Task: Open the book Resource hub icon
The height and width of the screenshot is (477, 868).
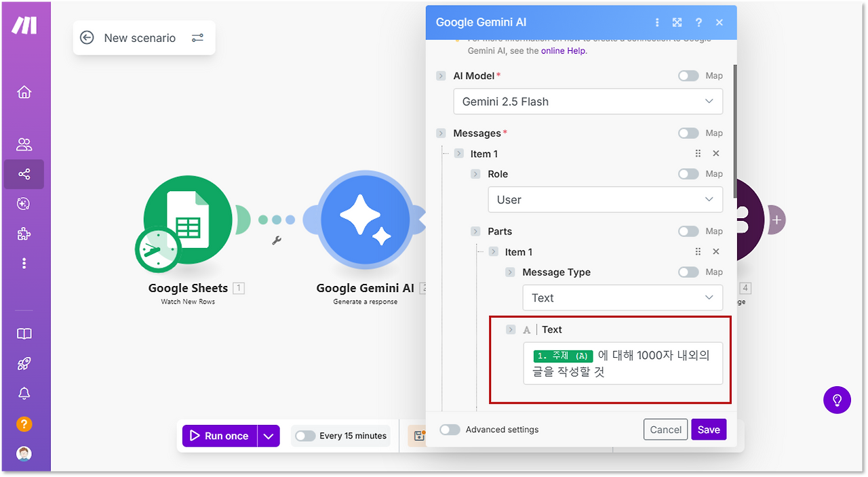Action: (x=24, y=334)
